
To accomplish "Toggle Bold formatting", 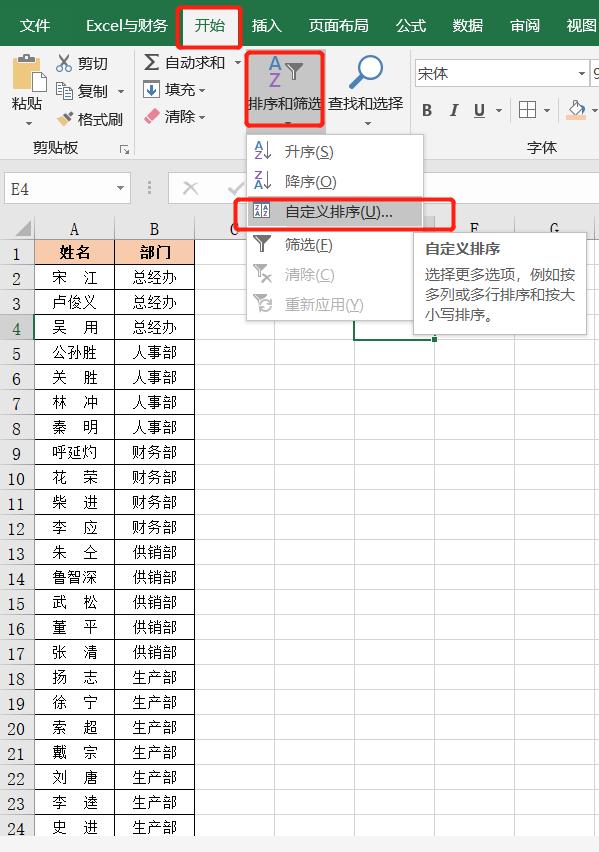I will point(427,110).
